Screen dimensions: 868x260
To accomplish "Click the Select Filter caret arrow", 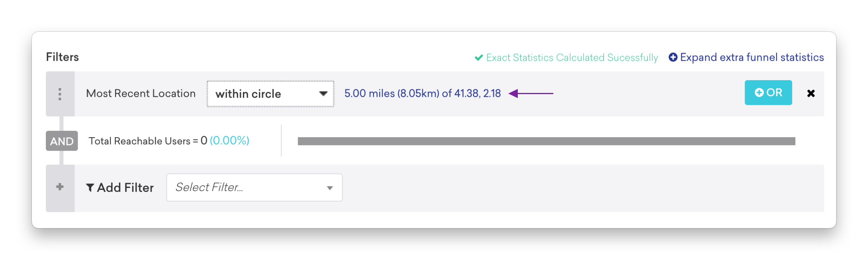I will coord(330,188).
